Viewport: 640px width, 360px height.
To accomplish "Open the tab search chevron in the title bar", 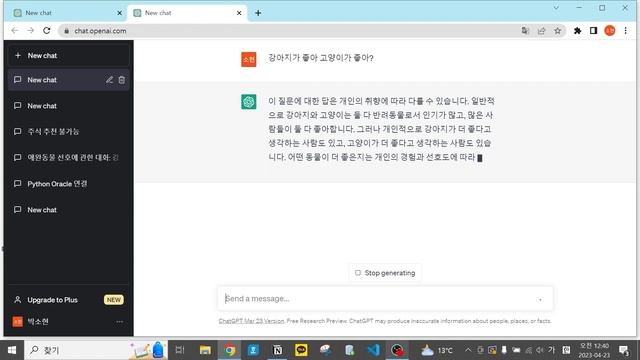I will coord(556,8).
